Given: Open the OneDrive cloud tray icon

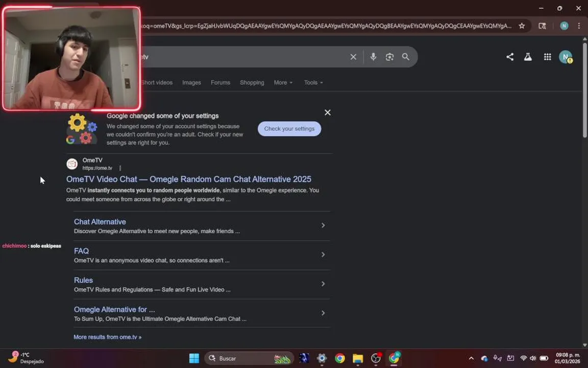Looking at the screenshot, I should tap(484, 358).
